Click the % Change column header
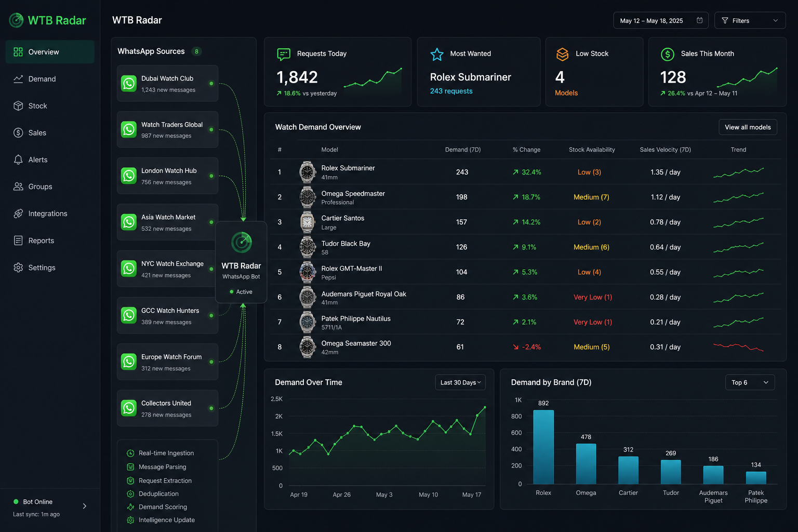This screenshot has height=532, width=798. point(526,150)
